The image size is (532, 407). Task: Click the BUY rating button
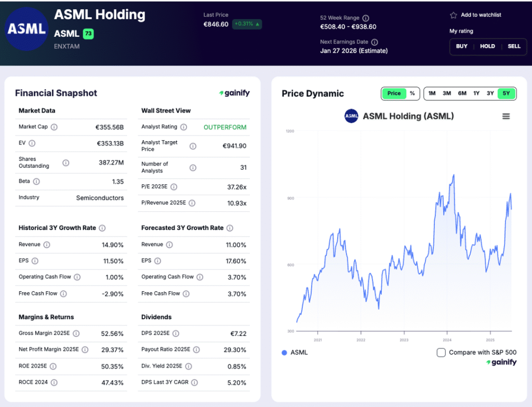(461, 46)
